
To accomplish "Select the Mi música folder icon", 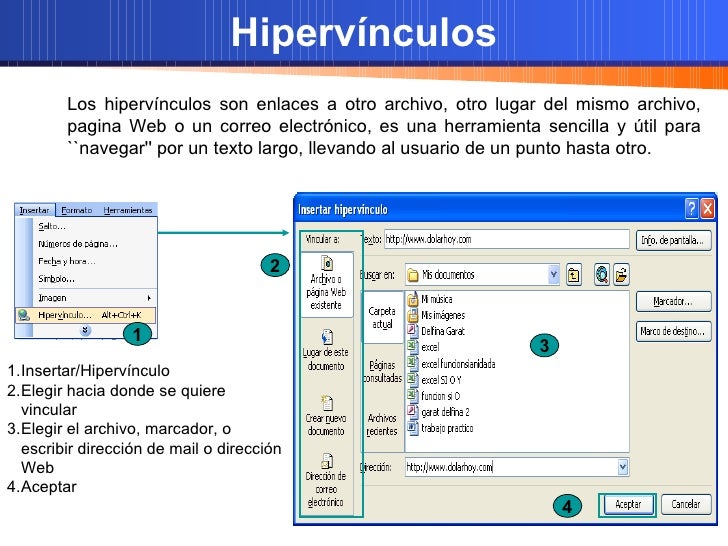I will point(412,299).
